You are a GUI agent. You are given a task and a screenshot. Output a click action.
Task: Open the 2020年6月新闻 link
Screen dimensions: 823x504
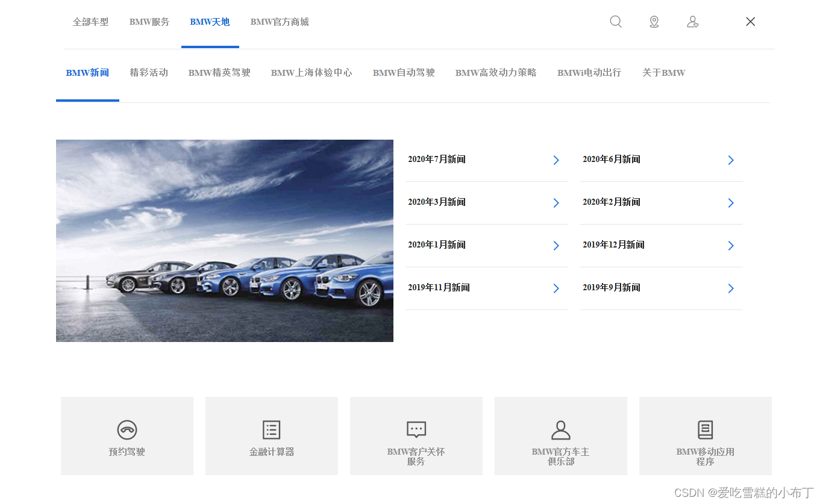[x=612, y=160]
